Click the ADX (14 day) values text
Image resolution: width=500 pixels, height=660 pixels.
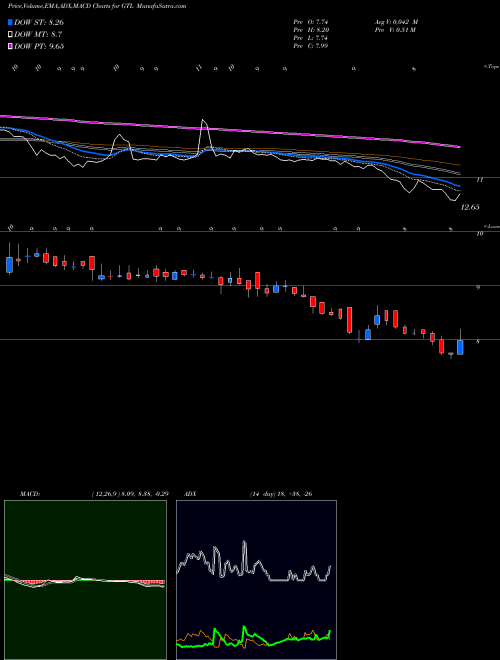[281, 494]
